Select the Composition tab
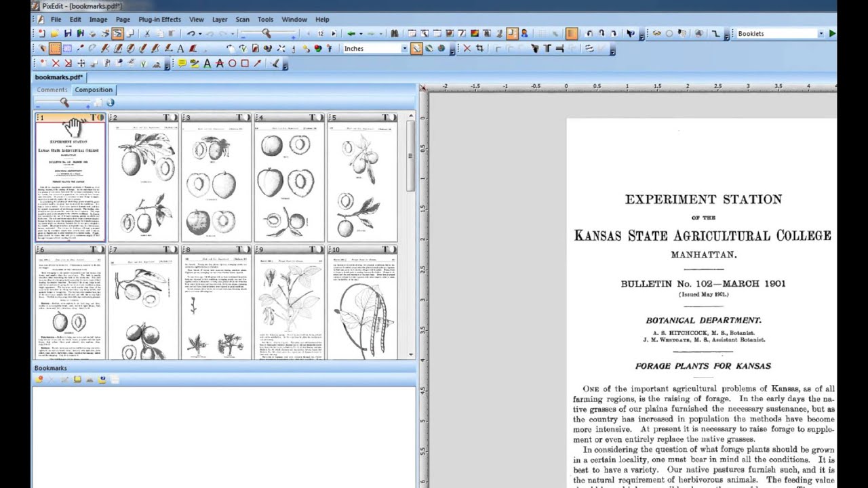This screenshot has height=488, width=868. pos(94,89)
